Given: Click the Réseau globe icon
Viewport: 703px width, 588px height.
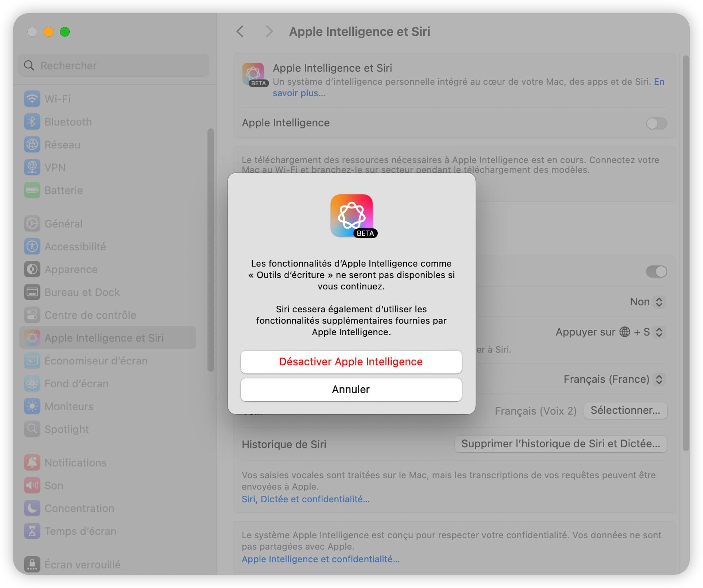Looking at the screenshot, I should 32,145.
